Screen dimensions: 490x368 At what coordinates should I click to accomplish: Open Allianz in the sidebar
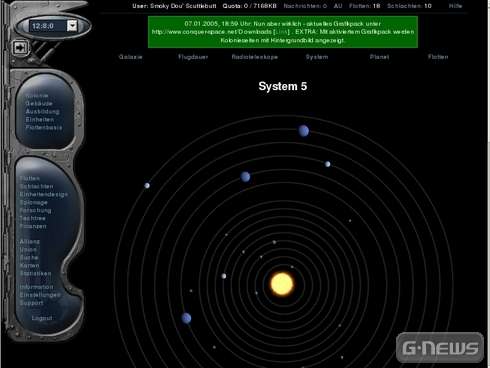(x=30, y=241)
